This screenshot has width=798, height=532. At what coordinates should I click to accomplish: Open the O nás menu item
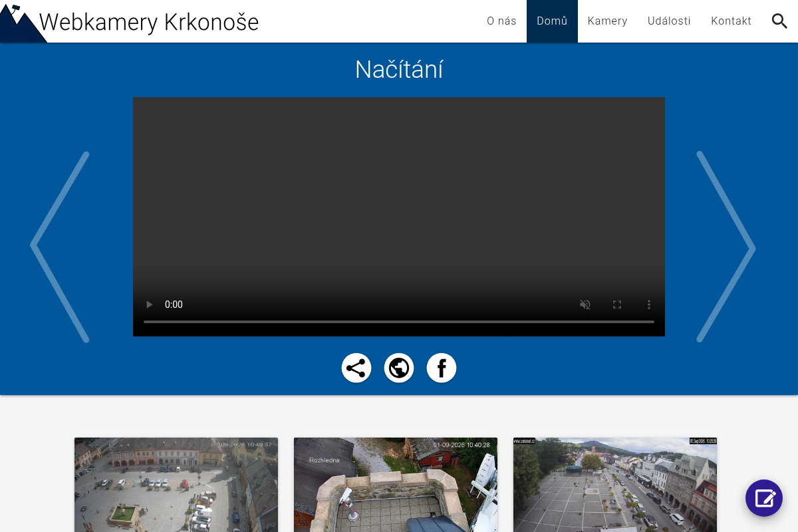[x=501, y=21]
